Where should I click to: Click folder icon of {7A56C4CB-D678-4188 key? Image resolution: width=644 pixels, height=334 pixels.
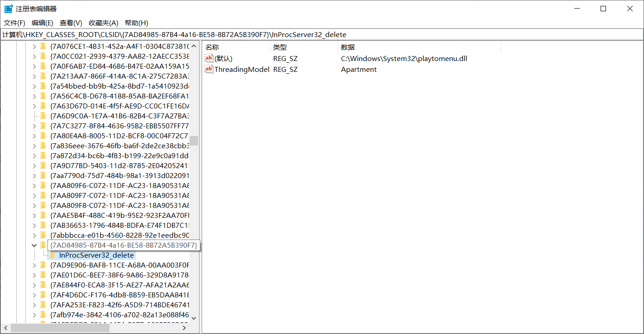point(43,96)
